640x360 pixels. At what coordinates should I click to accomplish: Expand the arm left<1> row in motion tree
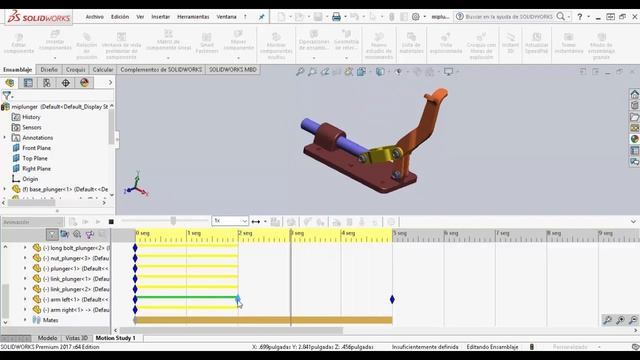[x=25, y=299]
